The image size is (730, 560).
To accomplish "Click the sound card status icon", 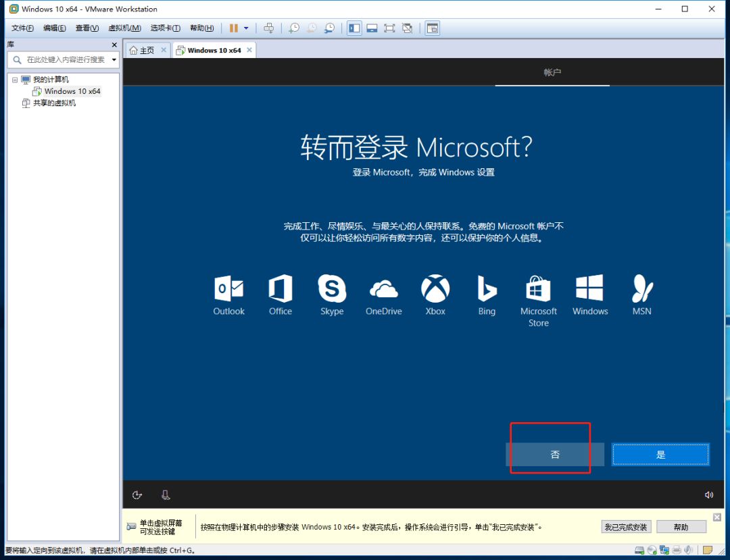I will (x=689, y=551).
